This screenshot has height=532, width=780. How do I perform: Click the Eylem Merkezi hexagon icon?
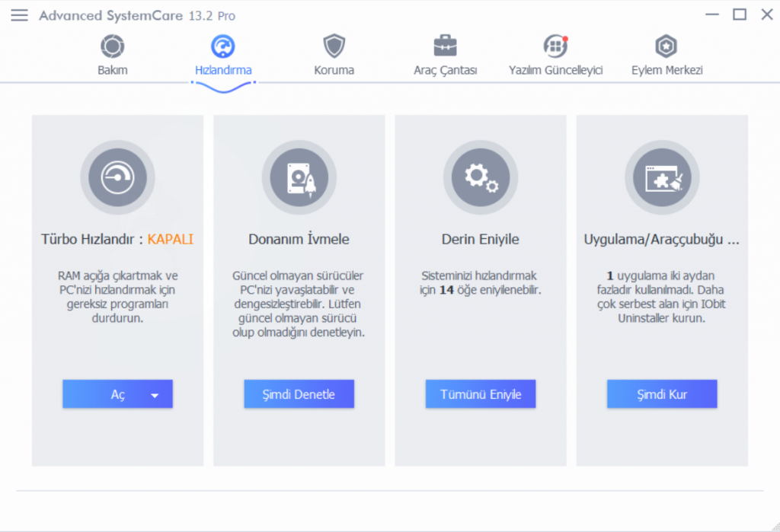666,46
